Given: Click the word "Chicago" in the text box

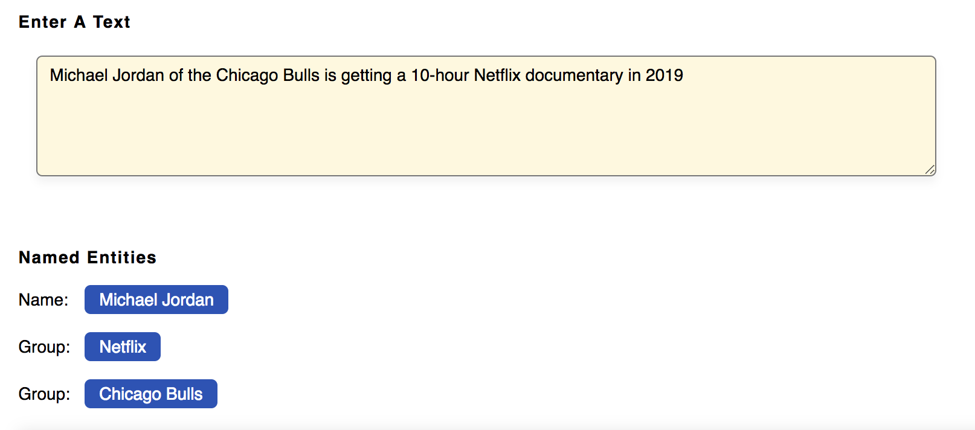Looking at the screenshot, I should click(245, 75).
